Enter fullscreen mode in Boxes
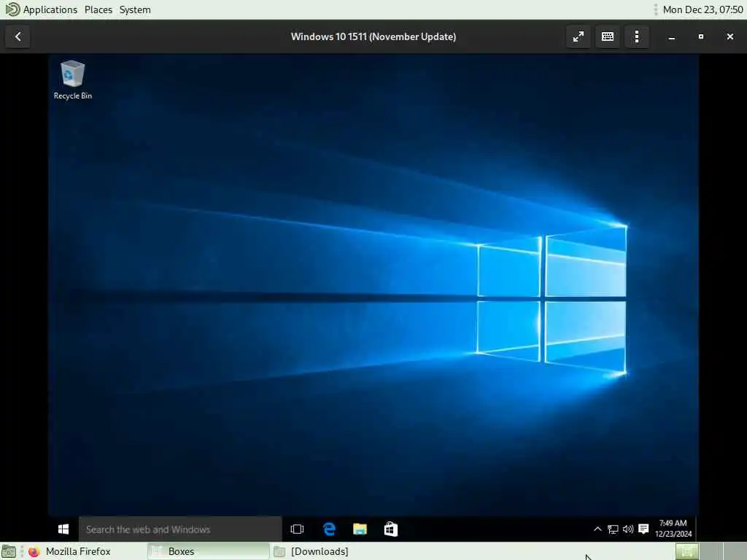 click(578, 36)
